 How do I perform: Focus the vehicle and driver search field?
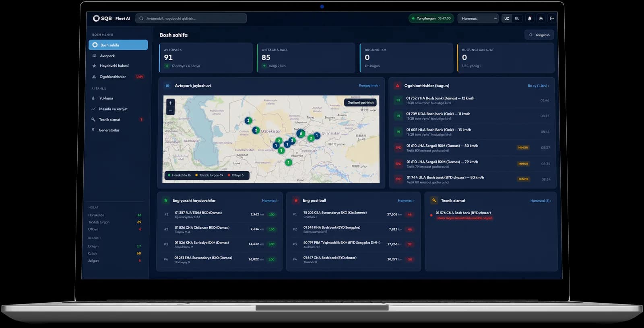click(x=191, y=18)
